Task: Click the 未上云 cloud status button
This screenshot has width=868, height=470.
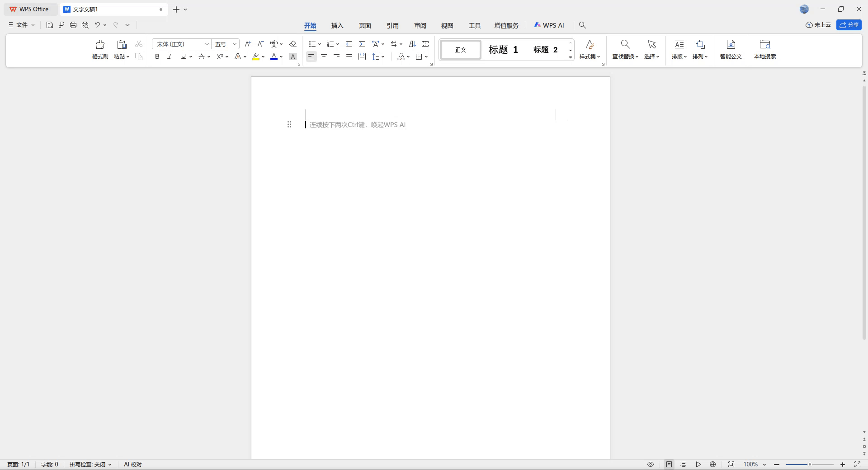Action: point(818,25)
